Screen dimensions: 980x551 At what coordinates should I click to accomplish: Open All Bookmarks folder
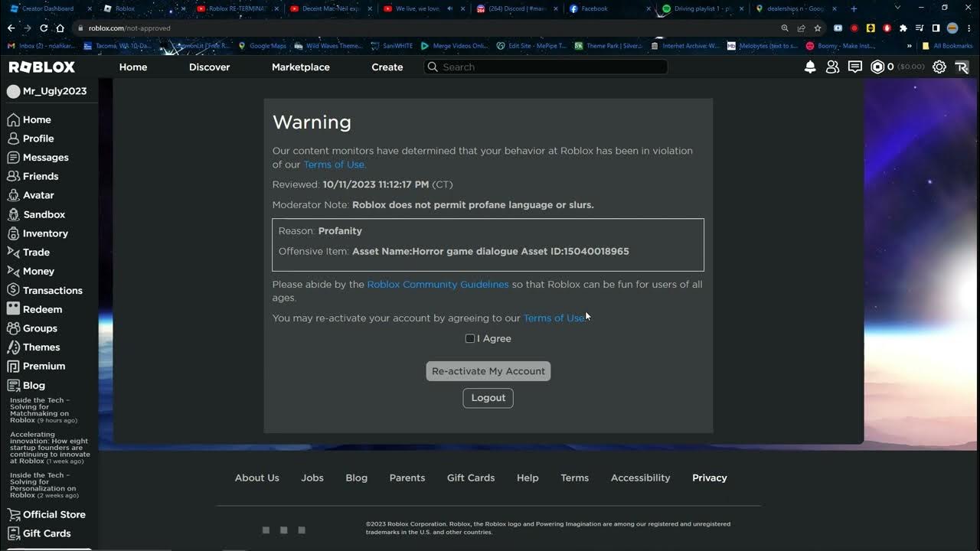coord(948,46)
